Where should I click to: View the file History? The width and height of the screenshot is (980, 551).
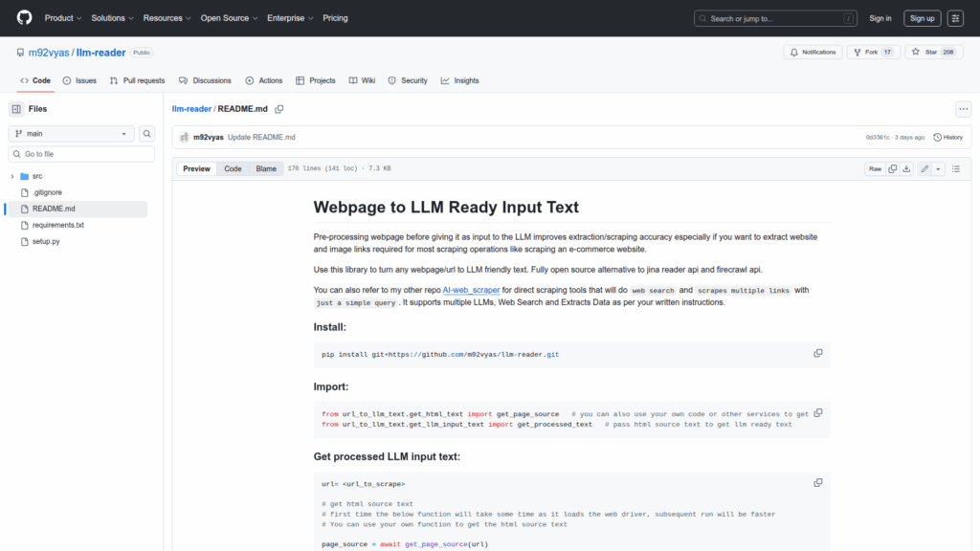coord(948,138)
